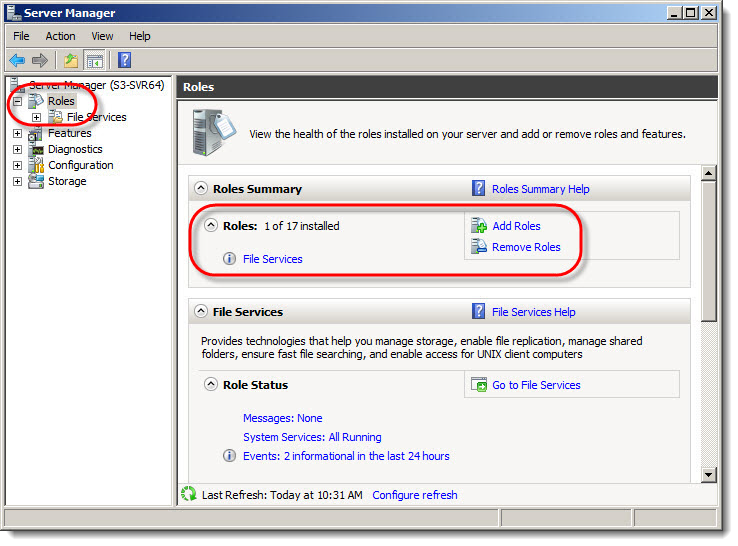Click 'Events: 2 informational in the last 24 hours'
This screenshot has width=738, height=546.
(x=346, y=456)
